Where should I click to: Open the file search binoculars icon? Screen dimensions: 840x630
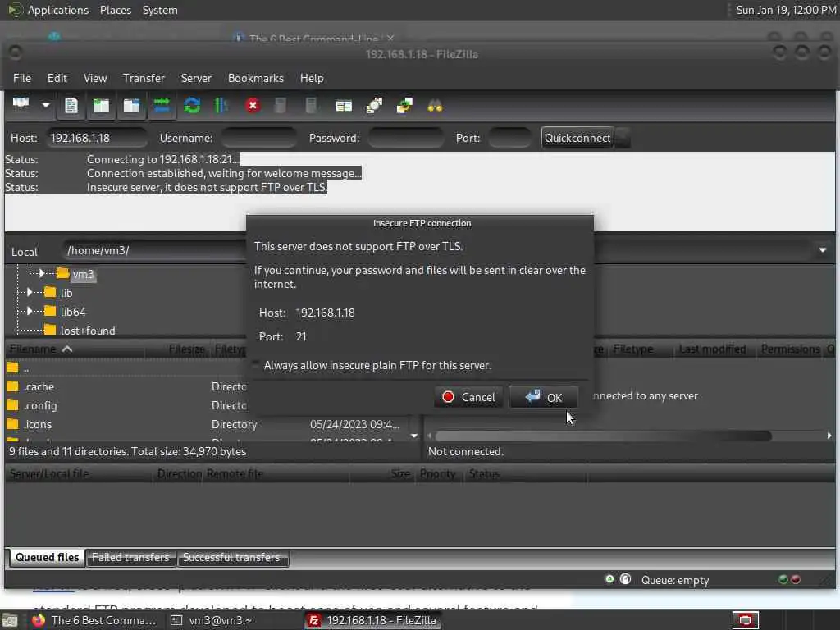435,106
